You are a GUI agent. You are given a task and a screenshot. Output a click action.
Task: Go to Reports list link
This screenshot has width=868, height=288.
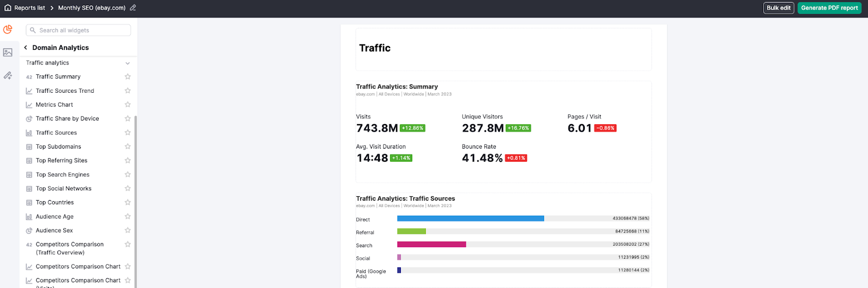[x=30, y=8]
